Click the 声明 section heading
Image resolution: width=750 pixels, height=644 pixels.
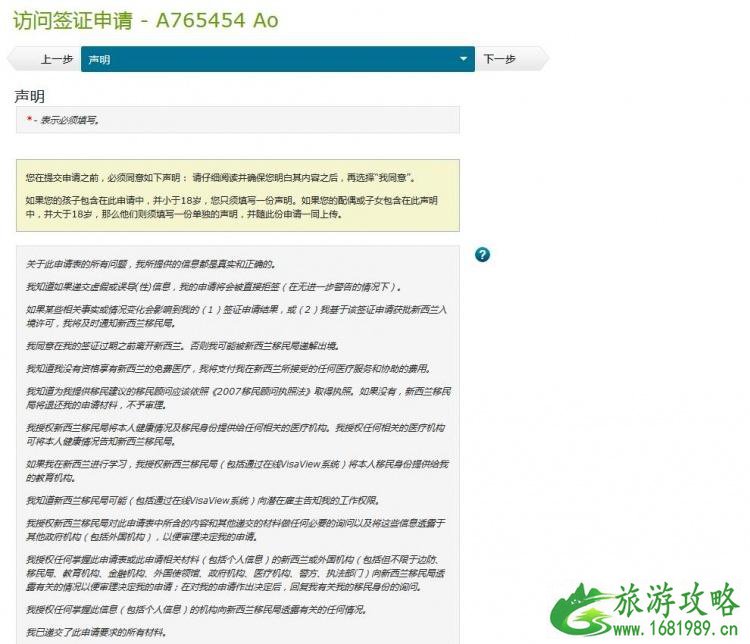(x=30, y=97)
